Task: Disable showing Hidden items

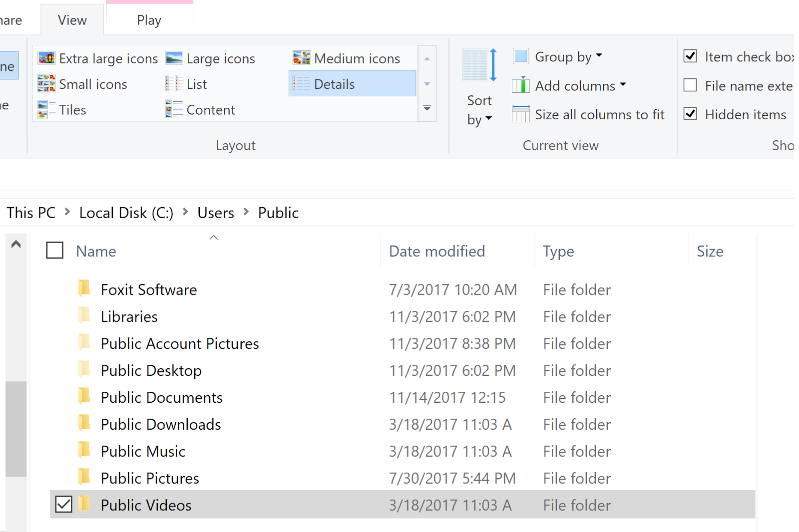Action: click(x=690, y=114)
